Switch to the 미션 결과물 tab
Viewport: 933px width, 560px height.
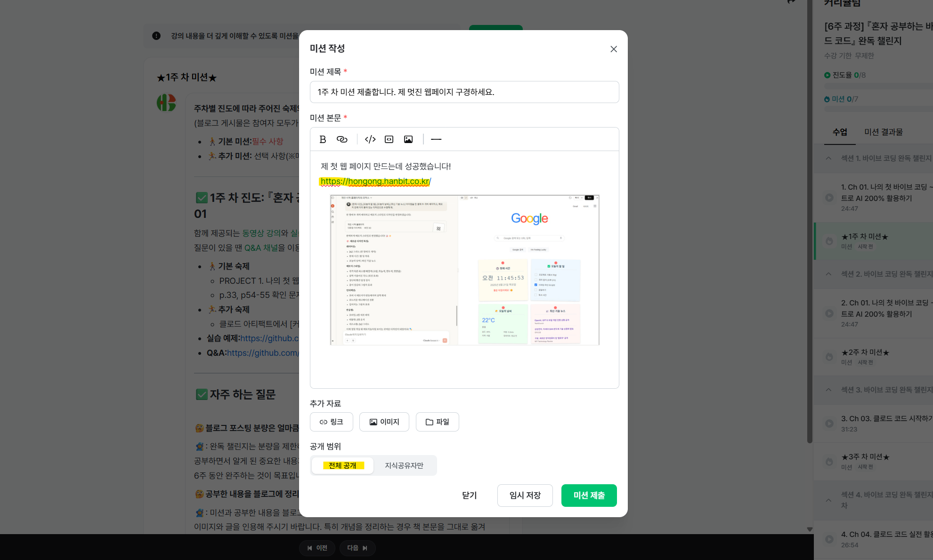click(883, 132)
